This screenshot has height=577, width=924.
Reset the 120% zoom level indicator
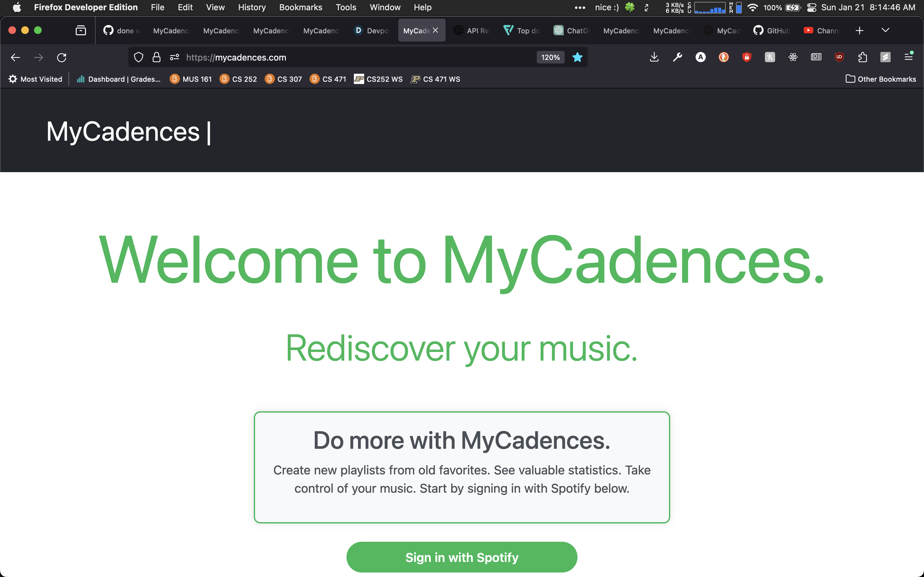point(550,57)
